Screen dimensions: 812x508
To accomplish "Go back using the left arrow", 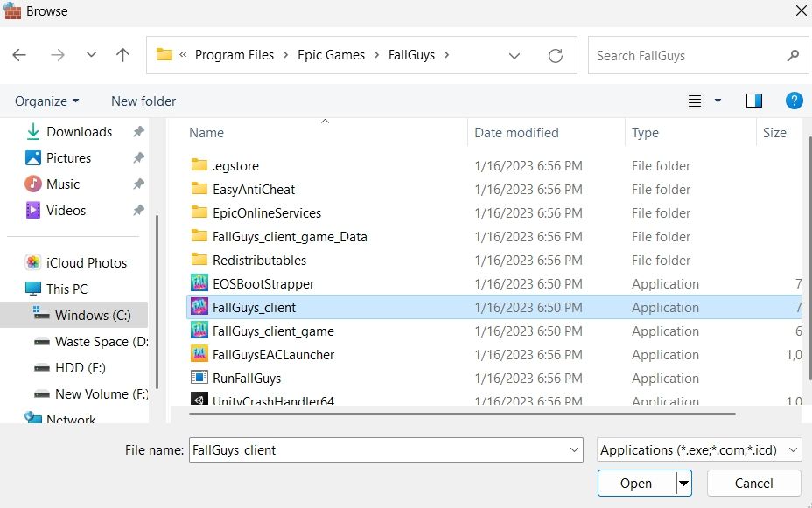I will (19, 55).
